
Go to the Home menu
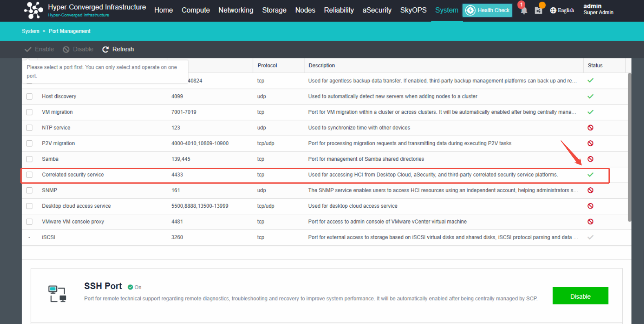coord(163,10)
